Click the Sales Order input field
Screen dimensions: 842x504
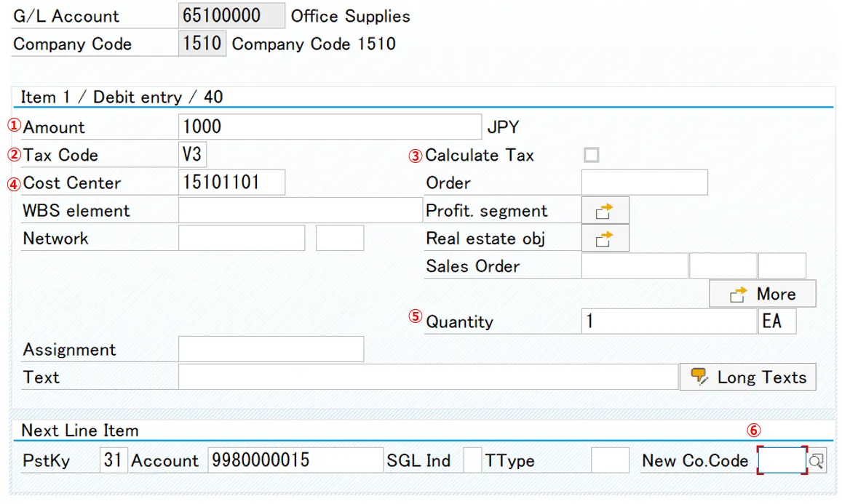633,265
